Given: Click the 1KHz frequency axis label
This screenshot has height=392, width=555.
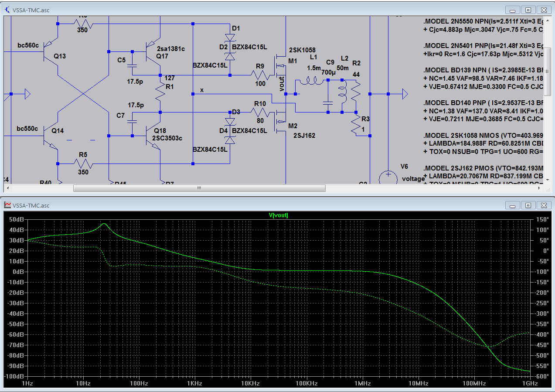Looking at the screenshot, I should click(194, 384).
